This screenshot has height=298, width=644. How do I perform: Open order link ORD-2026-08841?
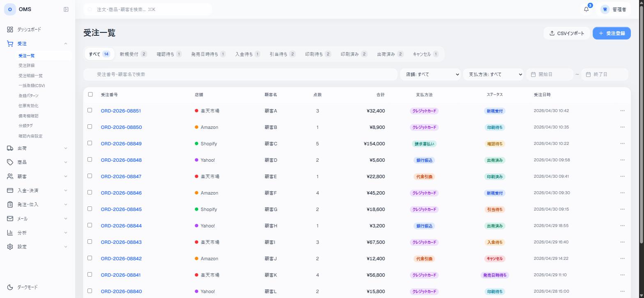coord(121,275)
